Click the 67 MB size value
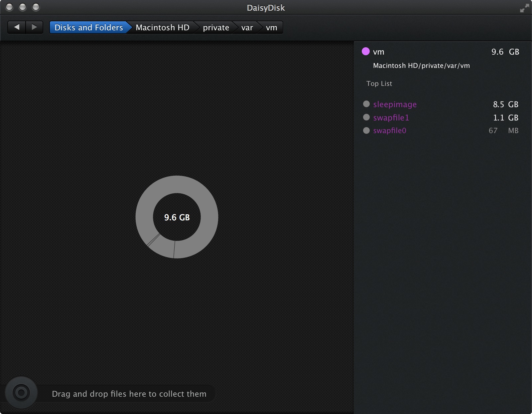532x414 pixels. pyautogui.click(x=503, y=130)
